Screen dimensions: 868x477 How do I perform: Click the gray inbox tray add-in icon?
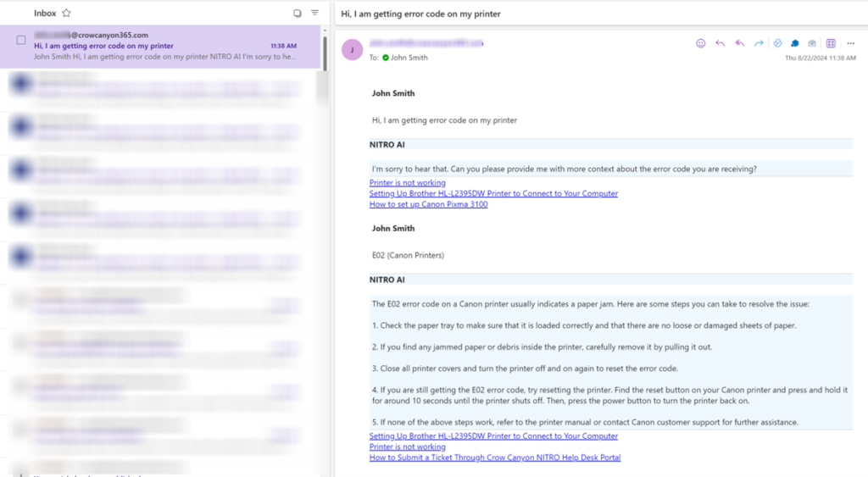coord(812,43)
